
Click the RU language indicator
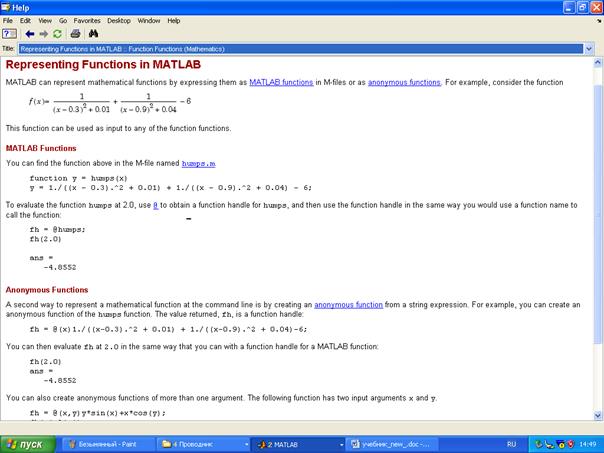tap(512, 445)
